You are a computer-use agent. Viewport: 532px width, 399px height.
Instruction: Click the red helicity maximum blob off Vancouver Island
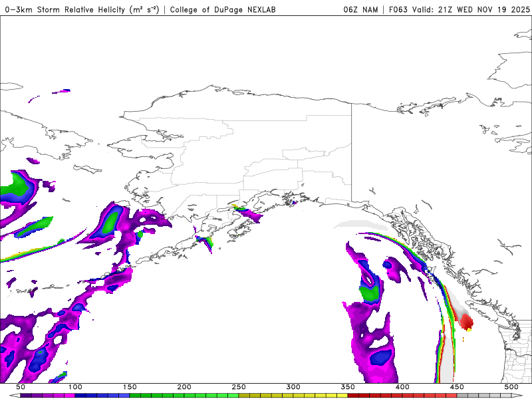(467, 321)
